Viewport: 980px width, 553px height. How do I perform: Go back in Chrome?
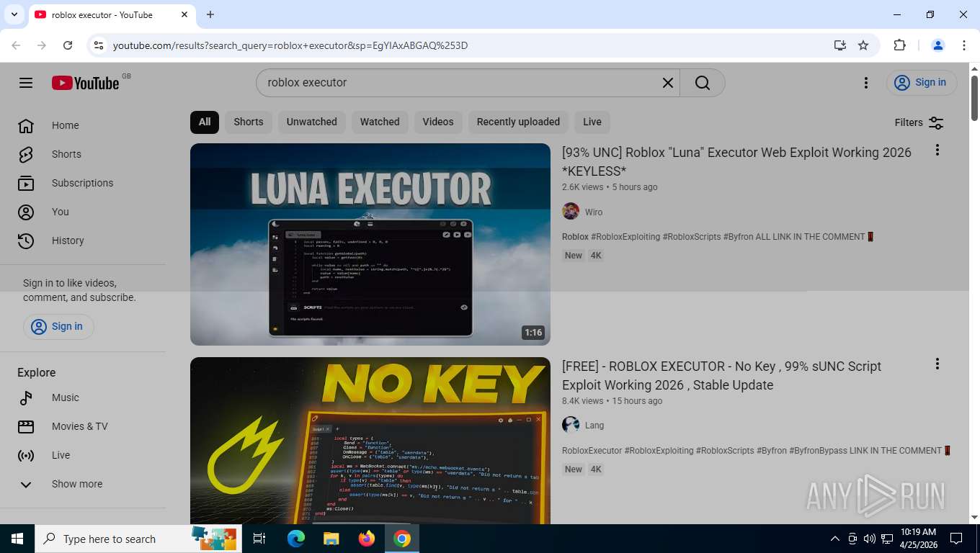pos(16,45)
